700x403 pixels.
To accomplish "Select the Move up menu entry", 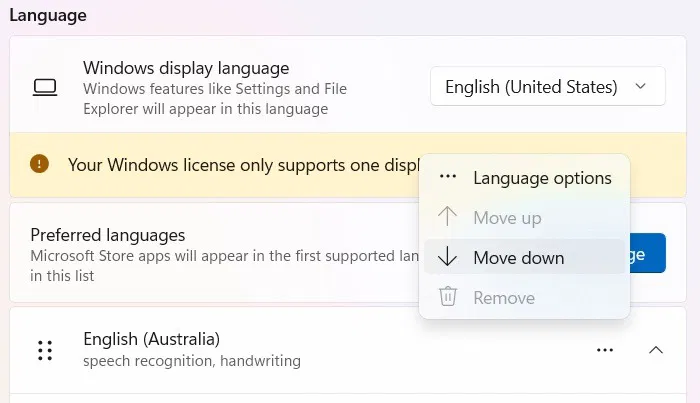I will 507,217.
